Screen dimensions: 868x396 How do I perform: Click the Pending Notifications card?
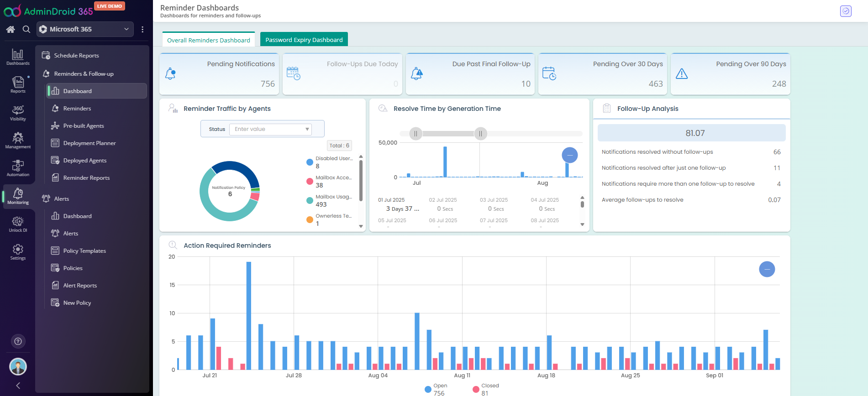point(219,74)
